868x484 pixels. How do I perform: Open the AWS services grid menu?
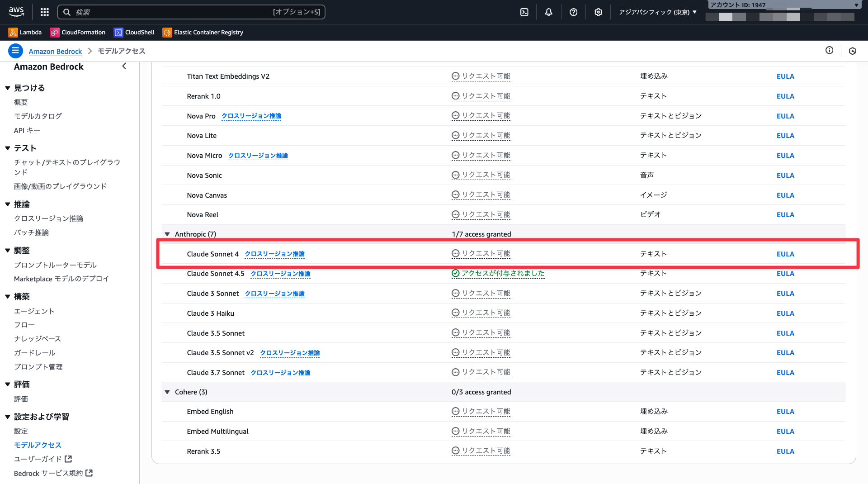click(x=44, y=12)
